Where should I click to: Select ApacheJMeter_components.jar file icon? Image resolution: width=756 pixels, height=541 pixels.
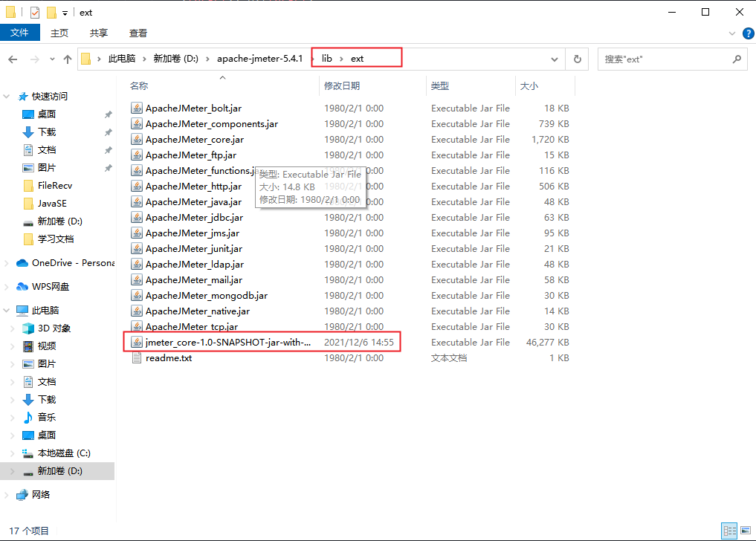(137, 124)
